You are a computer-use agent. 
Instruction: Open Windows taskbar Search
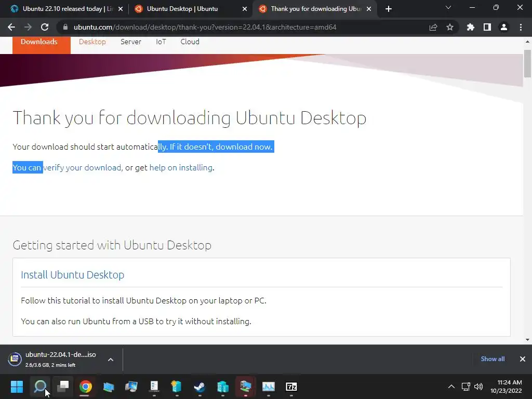pos(40,387)
